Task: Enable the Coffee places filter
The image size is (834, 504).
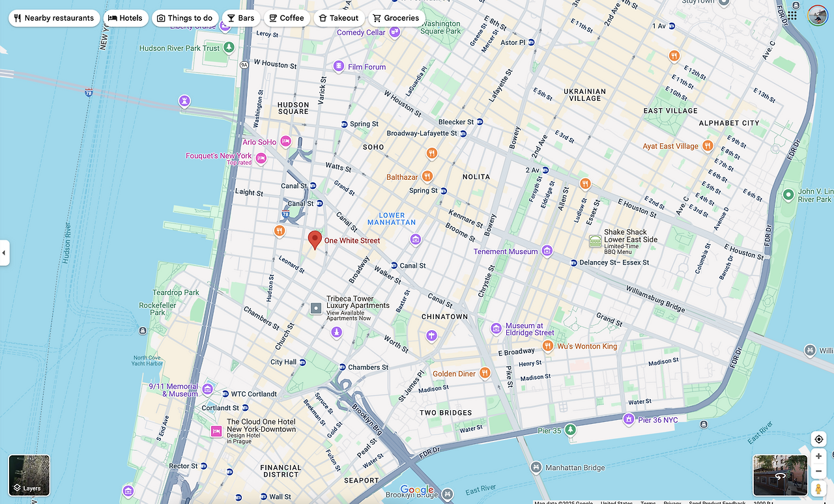Action: (287, 18)
